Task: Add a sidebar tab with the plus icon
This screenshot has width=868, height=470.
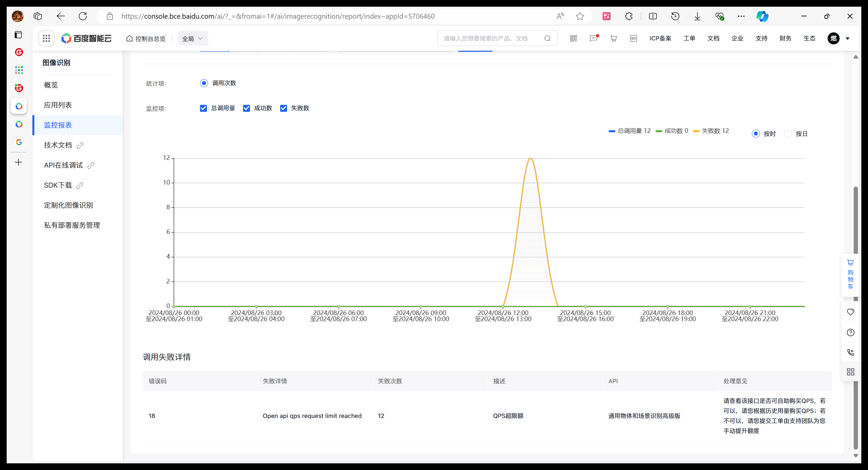Action: pyautogui.click(x=19, y=162)
